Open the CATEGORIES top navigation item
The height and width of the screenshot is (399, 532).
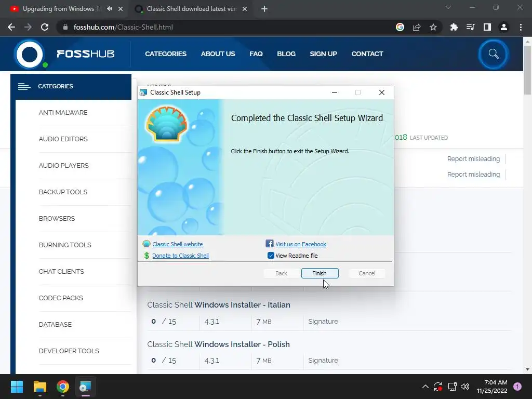click(x=166, y=54)
